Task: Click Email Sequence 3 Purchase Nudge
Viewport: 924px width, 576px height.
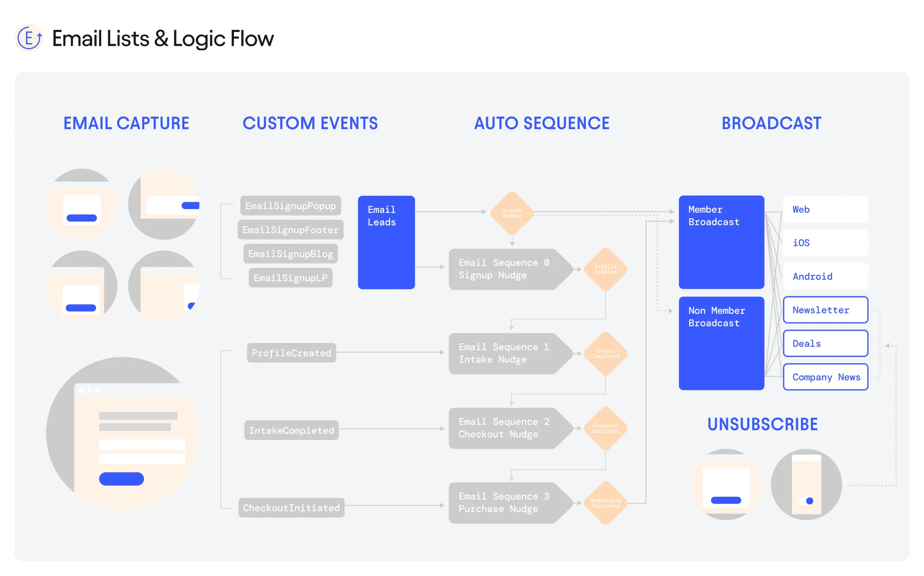Action: [511, 503]
